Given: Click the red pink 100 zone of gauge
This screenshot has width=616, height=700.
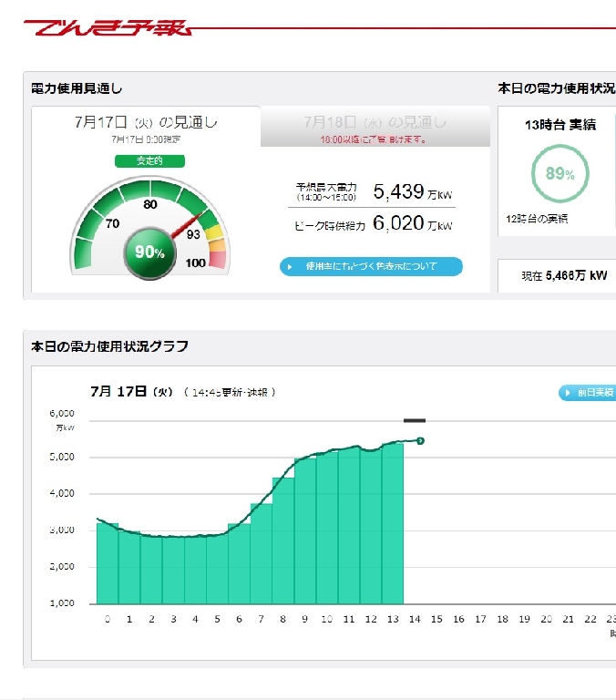Looking at the screenshot, I should 218,260.
